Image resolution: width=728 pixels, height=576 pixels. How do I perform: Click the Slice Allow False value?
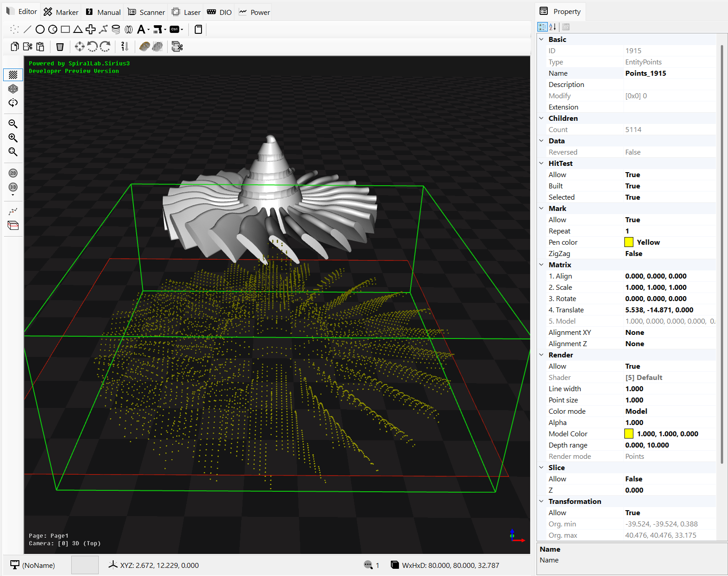(633, 479)
